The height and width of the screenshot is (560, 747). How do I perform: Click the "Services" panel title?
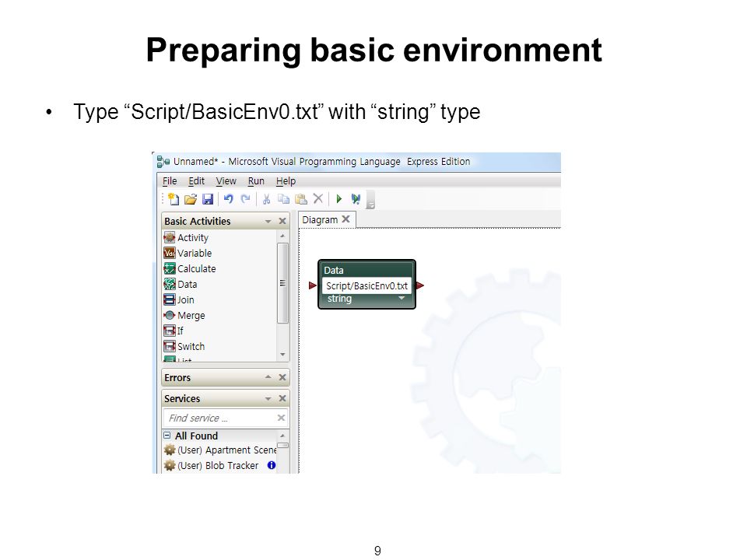tap(182, 398)
